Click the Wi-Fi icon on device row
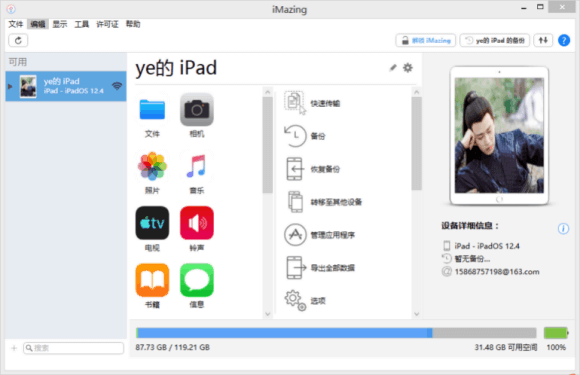 coord(117,86)
